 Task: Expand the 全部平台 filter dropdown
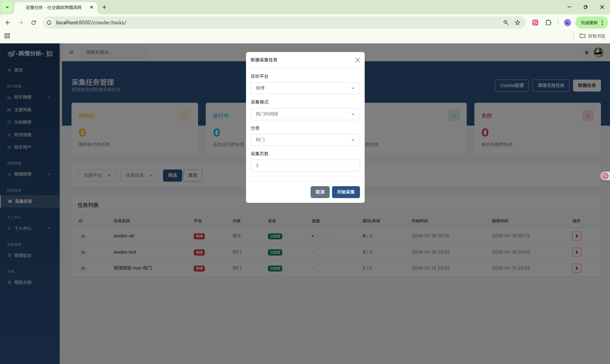tap(97, 175)
